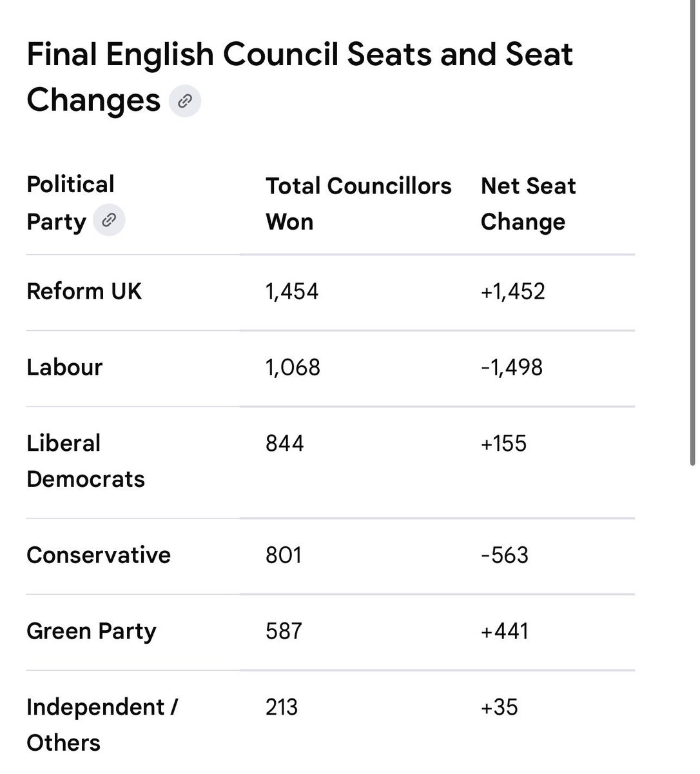Click the Liberal Democrats party name

[x=86, y=461]
